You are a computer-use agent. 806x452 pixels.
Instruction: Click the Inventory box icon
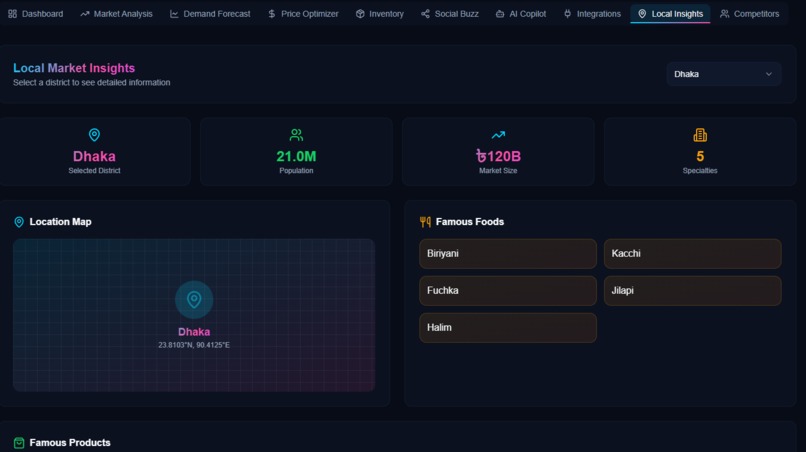point(360,14)
